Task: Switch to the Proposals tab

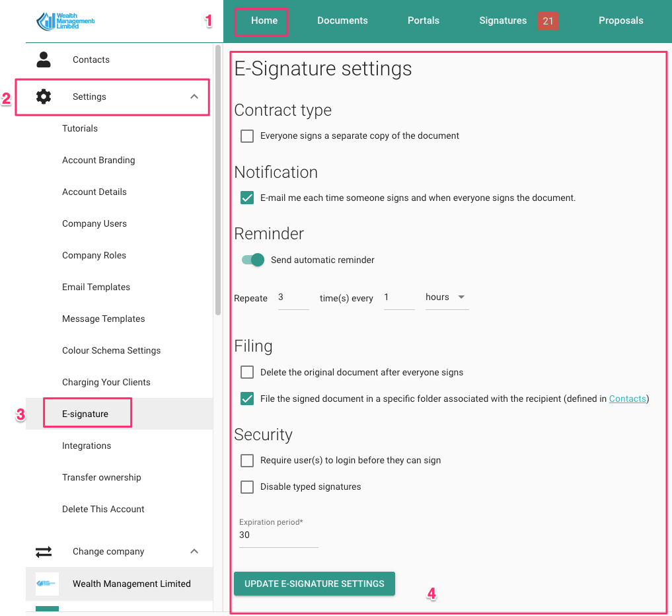Action: pos(620,20)
